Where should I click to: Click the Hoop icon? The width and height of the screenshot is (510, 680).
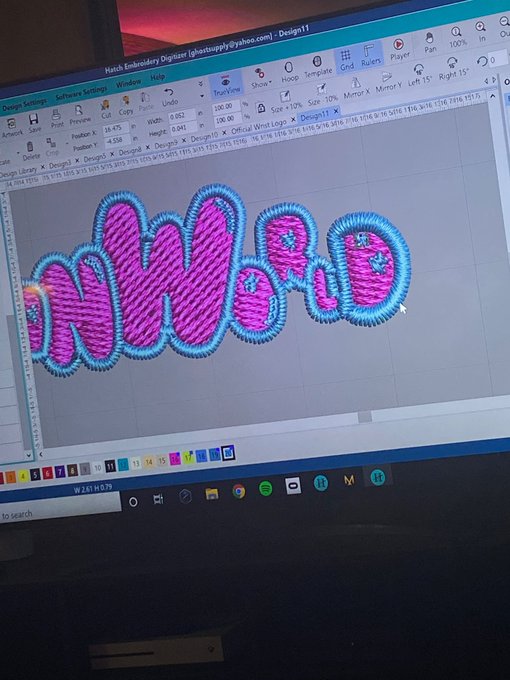click(288, 68)
